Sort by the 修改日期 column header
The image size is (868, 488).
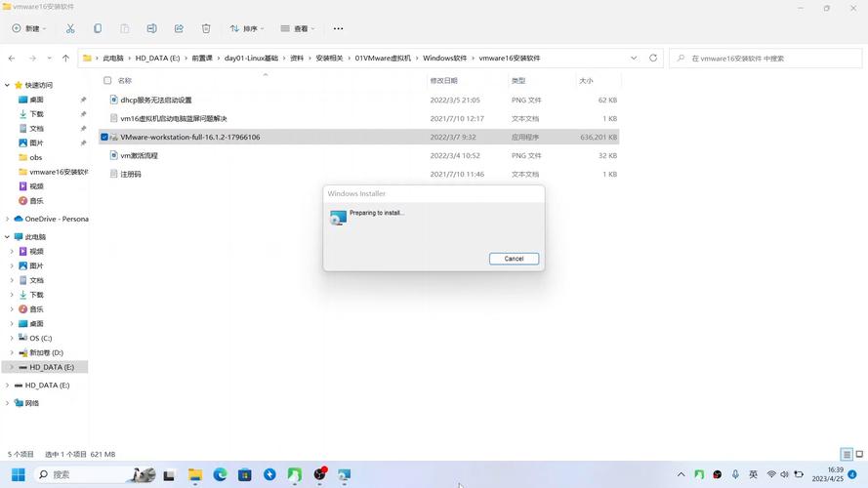[444, 81]
